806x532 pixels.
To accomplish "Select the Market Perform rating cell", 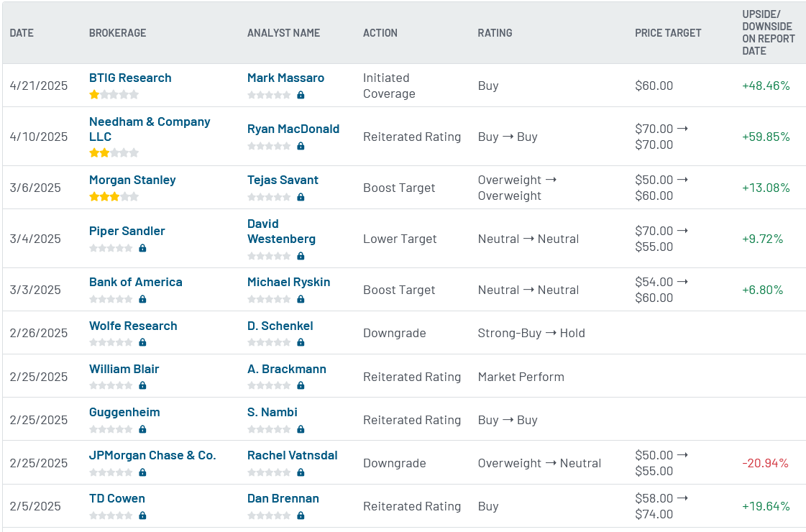I will pos(521,377).
